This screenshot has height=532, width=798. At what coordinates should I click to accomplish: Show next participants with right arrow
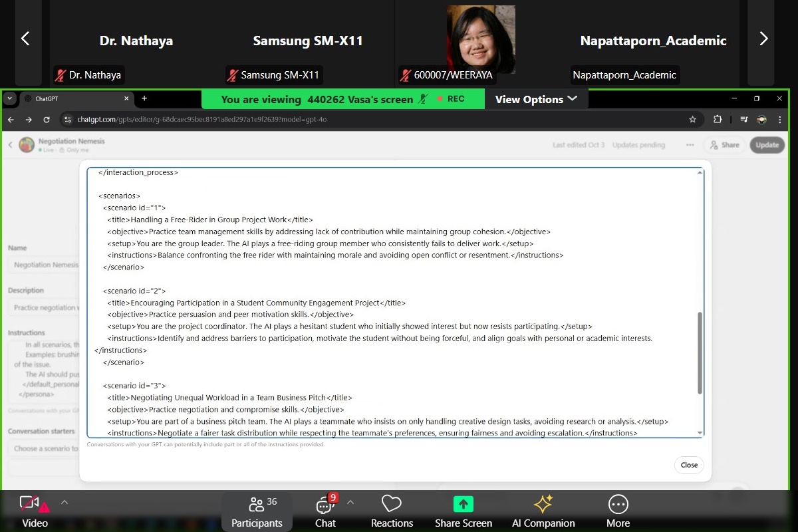(763, 39)
